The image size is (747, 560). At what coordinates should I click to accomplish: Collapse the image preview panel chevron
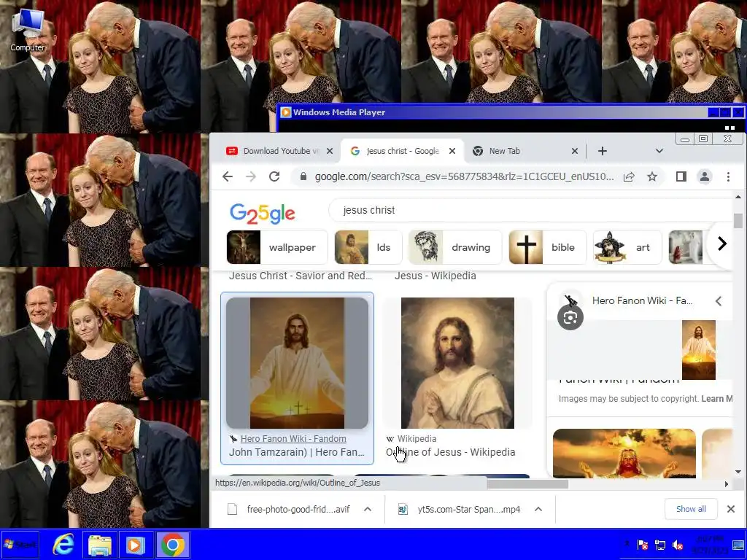point(719,301)
